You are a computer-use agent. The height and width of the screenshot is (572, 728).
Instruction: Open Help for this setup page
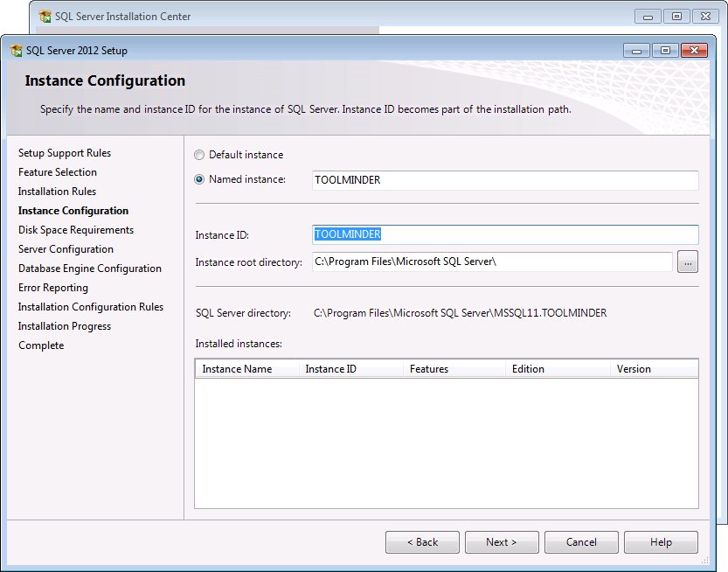(x=661, y=542)
